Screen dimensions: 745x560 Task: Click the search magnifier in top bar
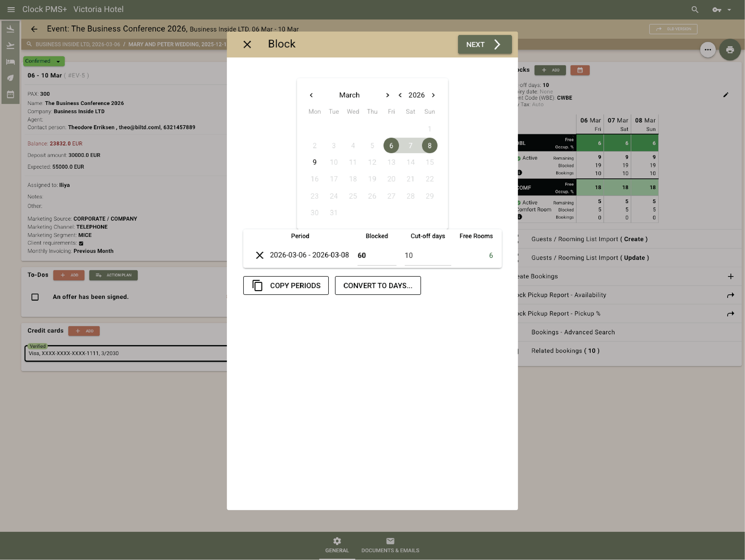click(694, 9)
